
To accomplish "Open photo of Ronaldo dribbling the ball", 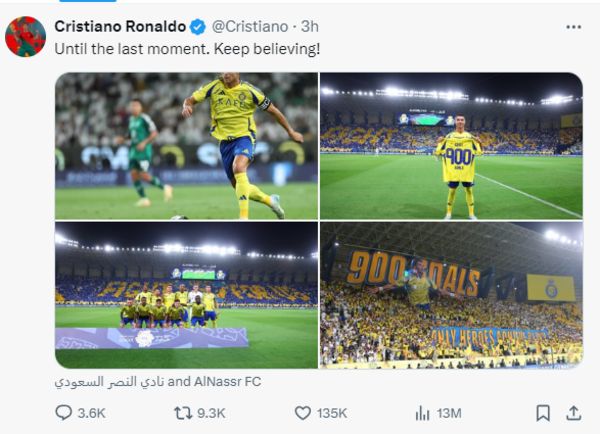I will coord(186,146).
